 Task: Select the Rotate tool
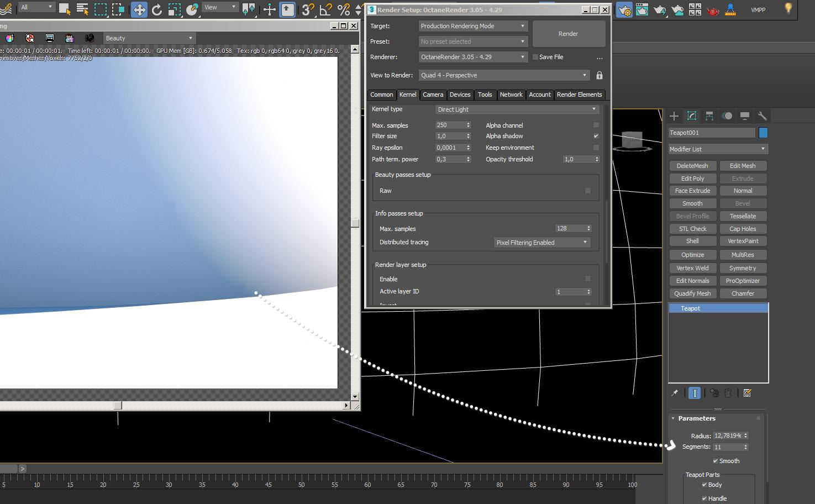(x=157, y=9)
